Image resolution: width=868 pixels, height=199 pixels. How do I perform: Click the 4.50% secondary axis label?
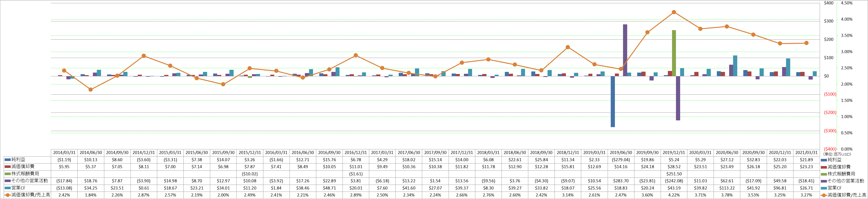(x=846, y=3)
